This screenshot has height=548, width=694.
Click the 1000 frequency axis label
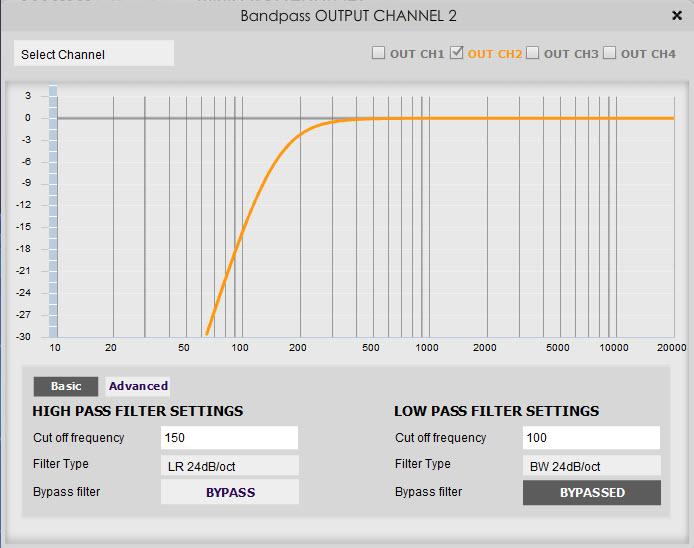pyautogui.click(x=427, y=347)
